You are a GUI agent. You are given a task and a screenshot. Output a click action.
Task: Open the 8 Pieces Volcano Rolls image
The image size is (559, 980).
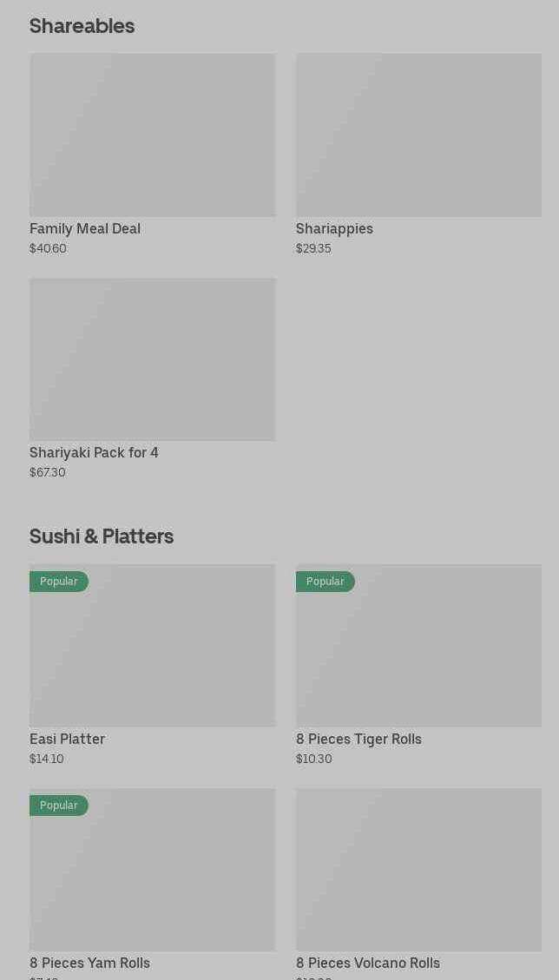pos(418,870)
